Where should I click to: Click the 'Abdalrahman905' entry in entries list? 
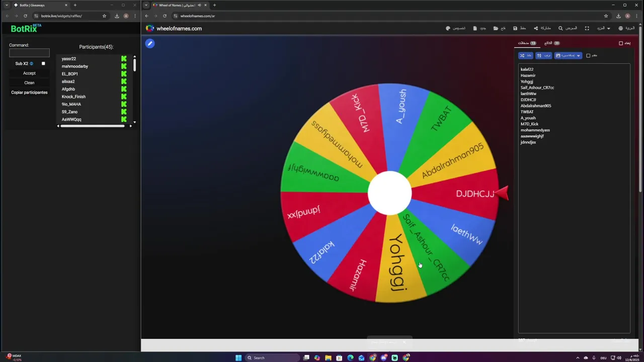point(536,106)
